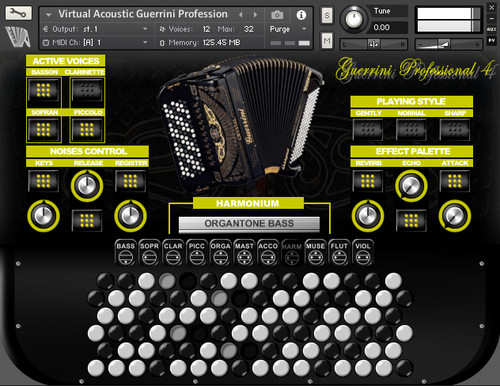Select the VIOL register switch

point(363,252)
